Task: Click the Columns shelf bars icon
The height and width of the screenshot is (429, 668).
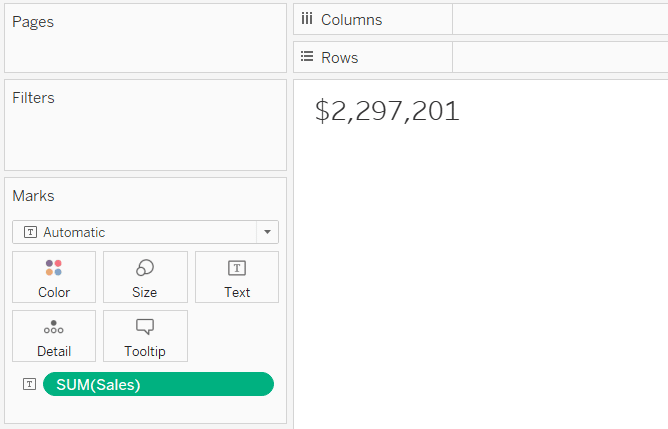Action: pyautogui.click(x=307, y=19)
